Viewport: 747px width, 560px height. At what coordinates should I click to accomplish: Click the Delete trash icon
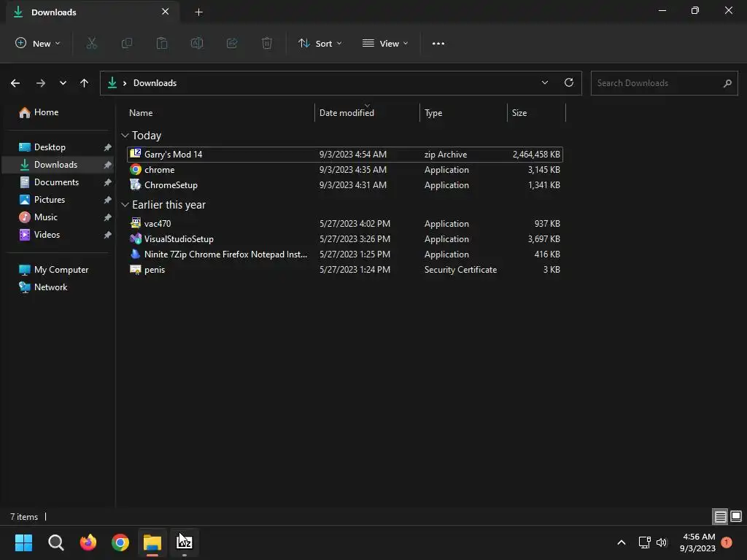(267, 43)
